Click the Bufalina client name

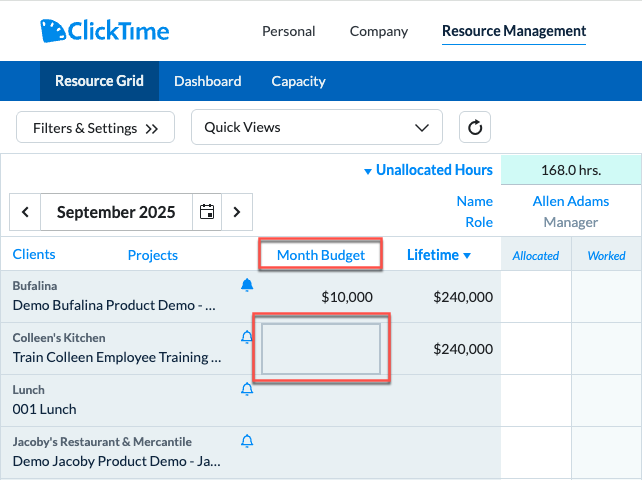click(x=35, y=285)
